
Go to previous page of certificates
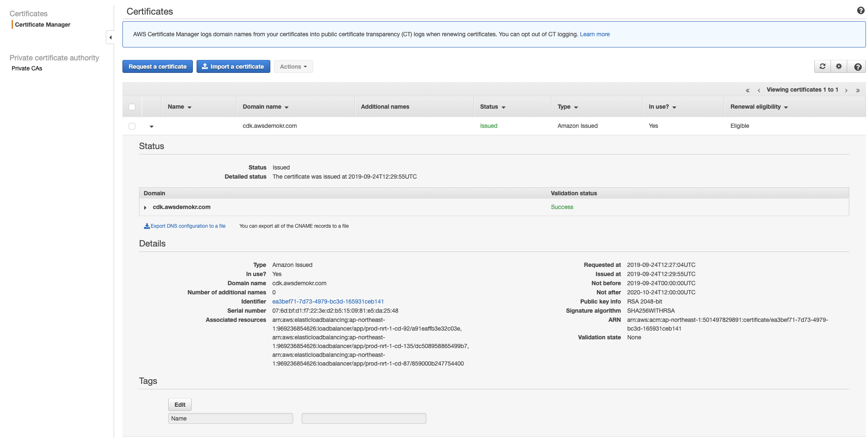[759, 90]
